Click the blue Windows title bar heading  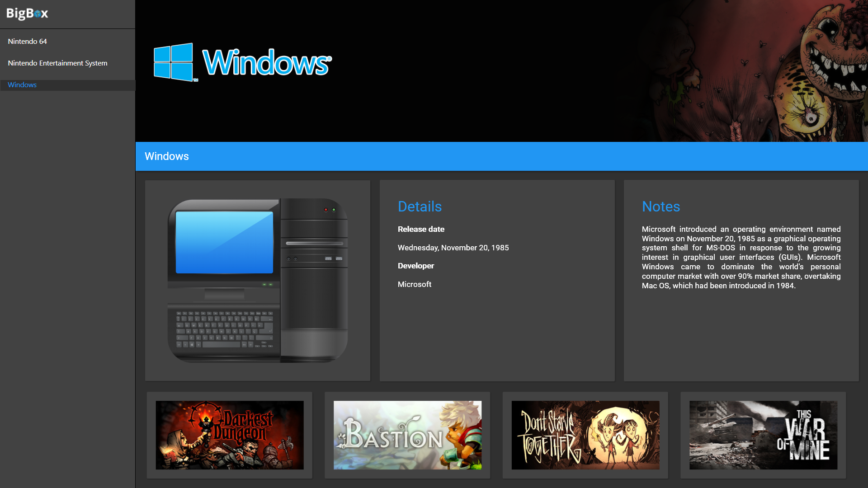pos(167,156)
